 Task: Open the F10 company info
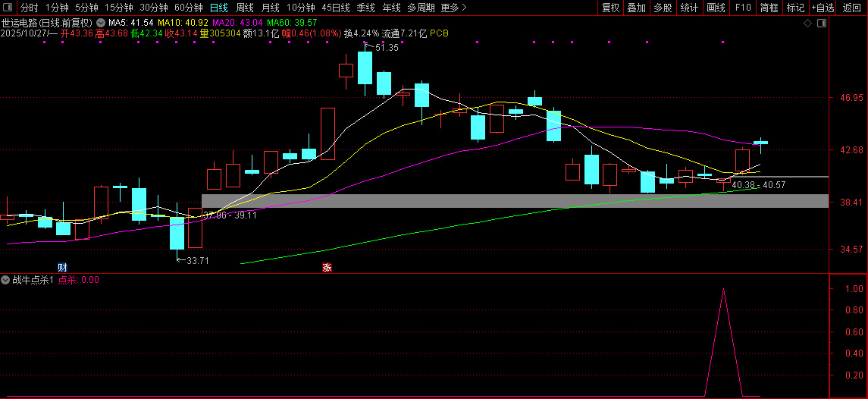743,8
